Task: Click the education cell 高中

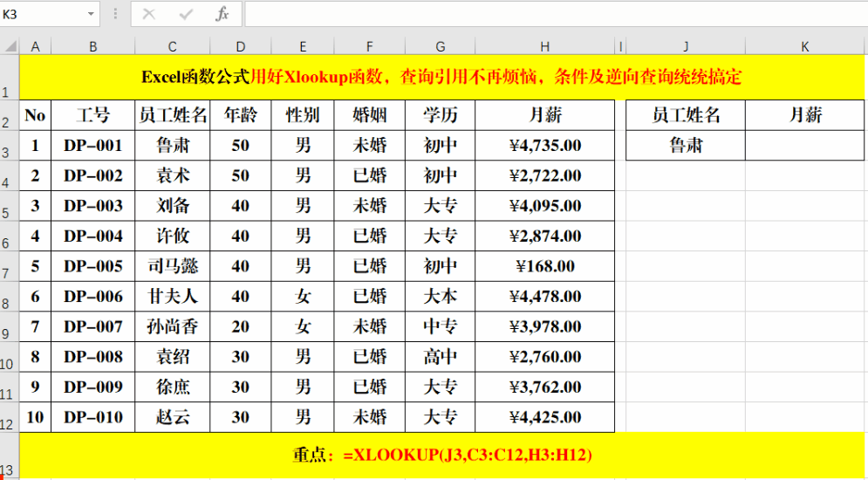Action: click(x=440, y=357)
